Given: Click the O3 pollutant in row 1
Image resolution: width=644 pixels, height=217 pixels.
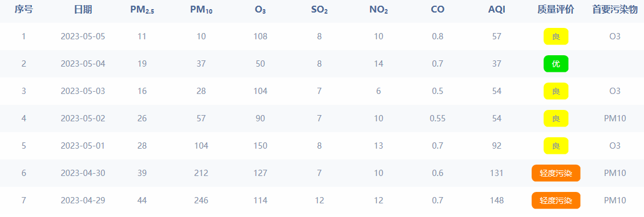Looking at the screenshot, I should [615, 36].
